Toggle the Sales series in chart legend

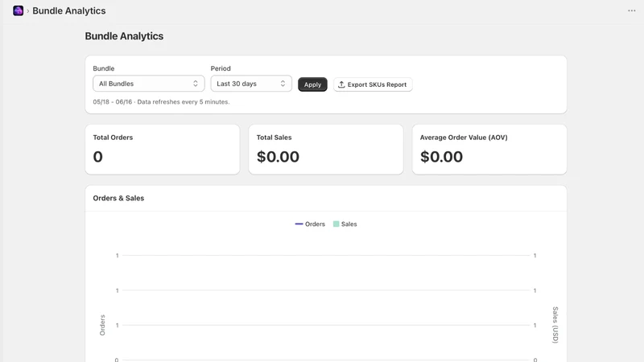click(345, 224)
